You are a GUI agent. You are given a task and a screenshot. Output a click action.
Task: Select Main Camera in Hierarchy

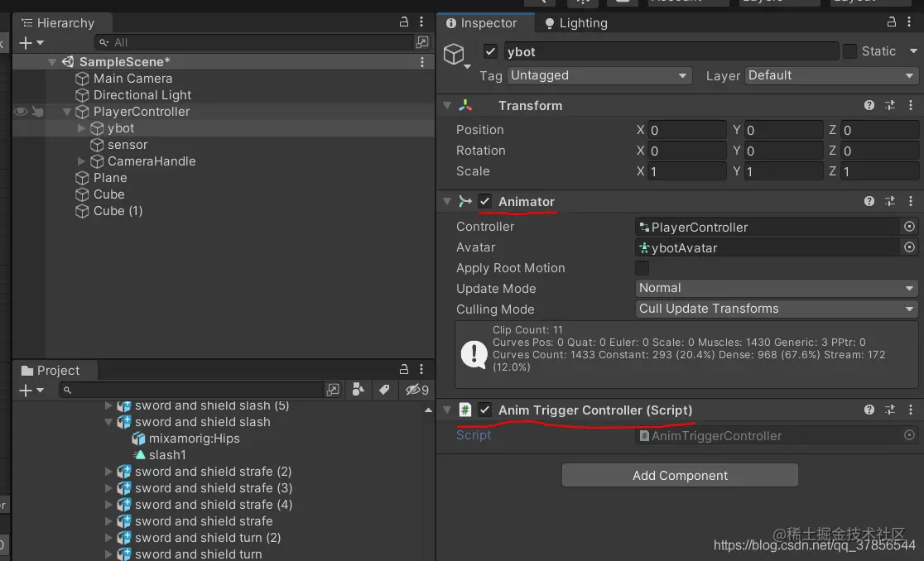tap(132, 79)
